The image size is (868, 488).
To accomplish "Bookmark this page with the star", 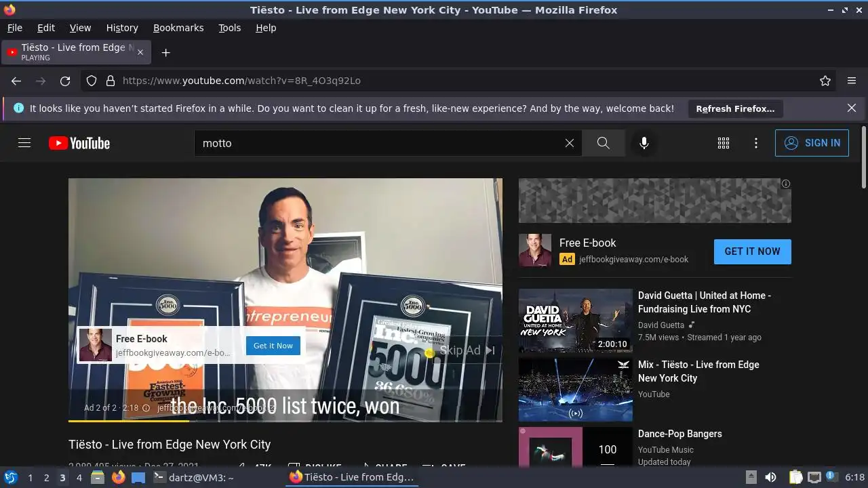I will (825, 81).
